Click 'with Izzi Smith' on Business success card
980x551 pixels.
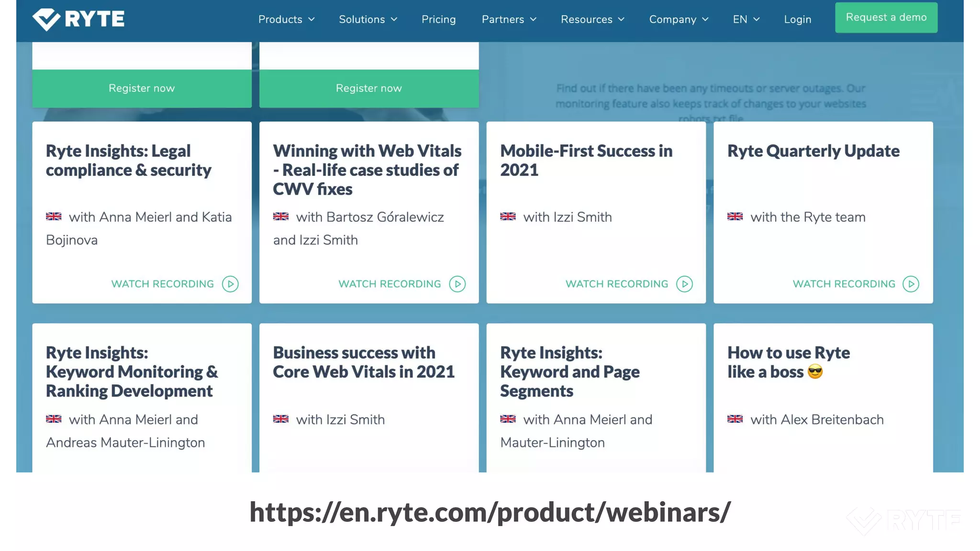click(x=340, y=419)
